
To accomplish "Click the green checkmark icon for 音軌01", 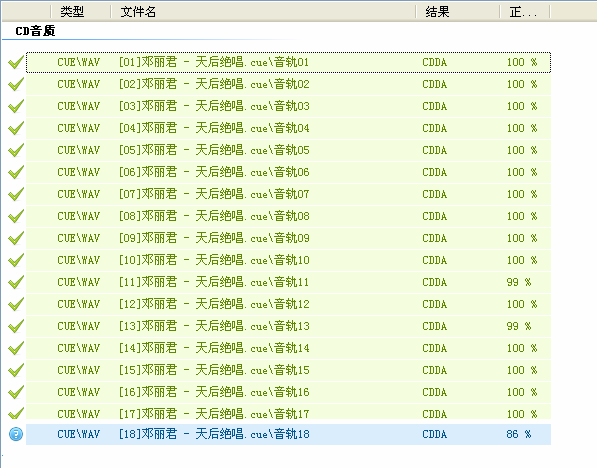I will click(16, 62).
